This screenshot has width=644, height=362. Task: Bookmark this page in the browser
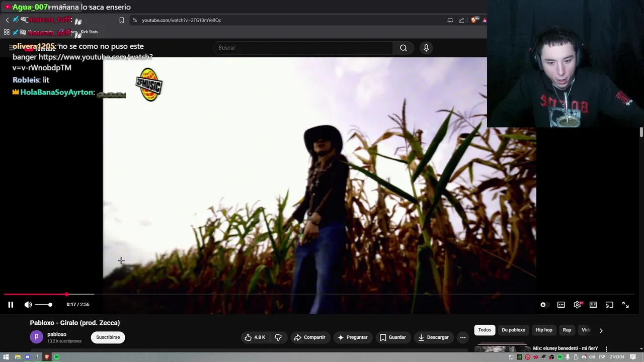(x=122, y=20)
